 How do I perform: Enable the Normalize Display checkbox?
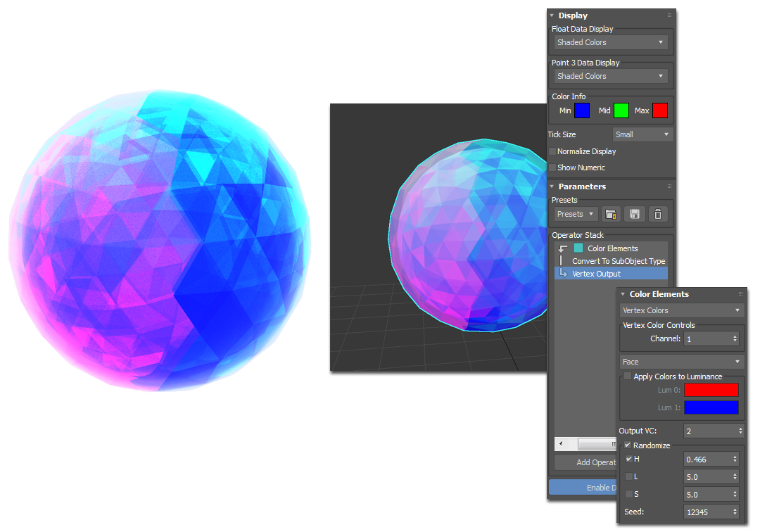(552, 151)
